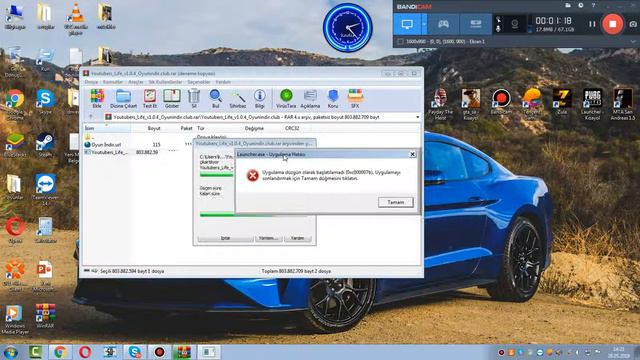Image resolution: width=640 pixels, height=360 pixels.
Task: Click the Yardım button in extraction dialog
Action: pyautogui.click(x=298, y=238)
